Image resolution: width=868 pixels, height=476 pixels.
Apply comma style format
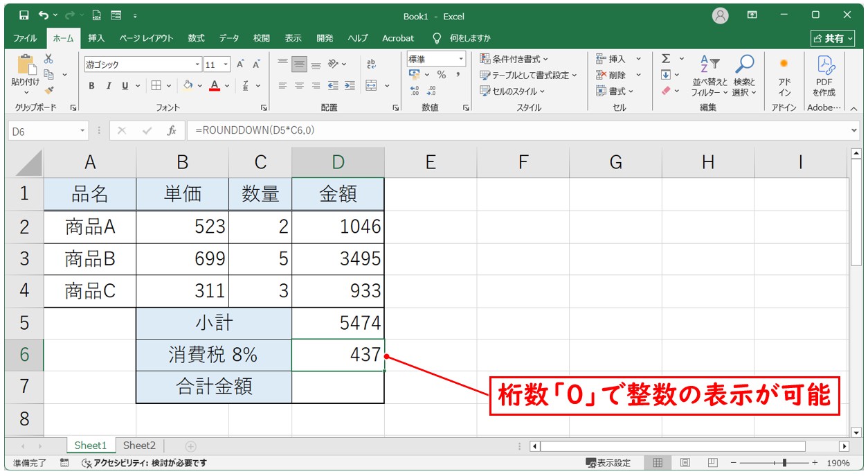[x=458, y=75]
